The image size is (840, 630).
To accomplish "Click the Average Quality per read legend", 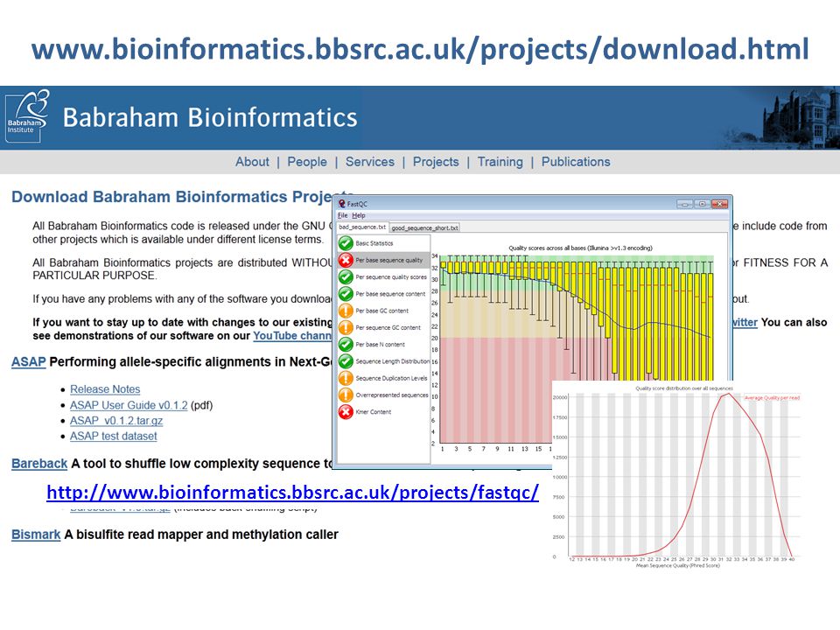I will pos(772,397).
